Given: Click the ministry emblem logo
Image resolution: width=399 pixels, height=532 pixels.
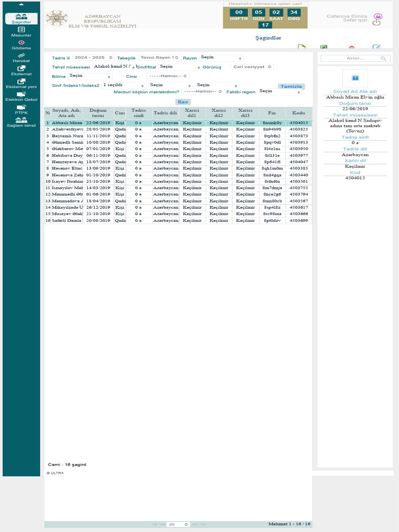Looking at the screenshot, I should pyautogui.click(x=57, y=18).
